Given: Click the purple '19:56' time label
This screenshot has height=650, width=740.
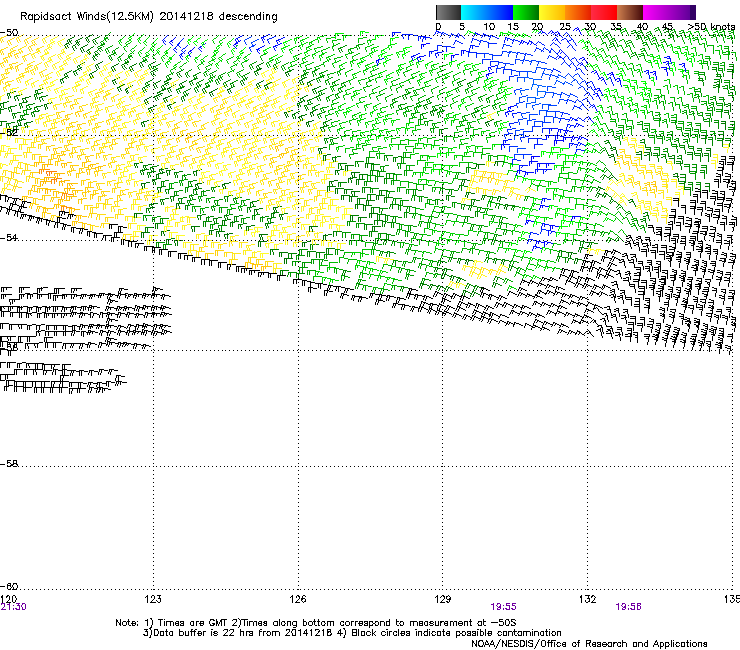Looking at the screenshot, I should pyautogui.click(x=628, y=607).
